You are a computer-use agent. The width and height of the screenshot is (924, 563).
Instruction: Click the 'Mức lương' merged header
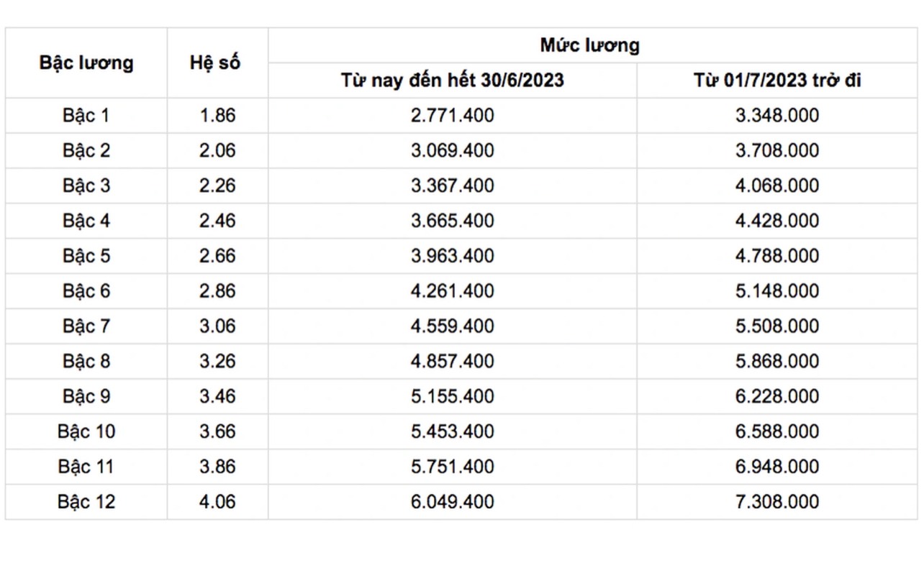tap(590, 45)
